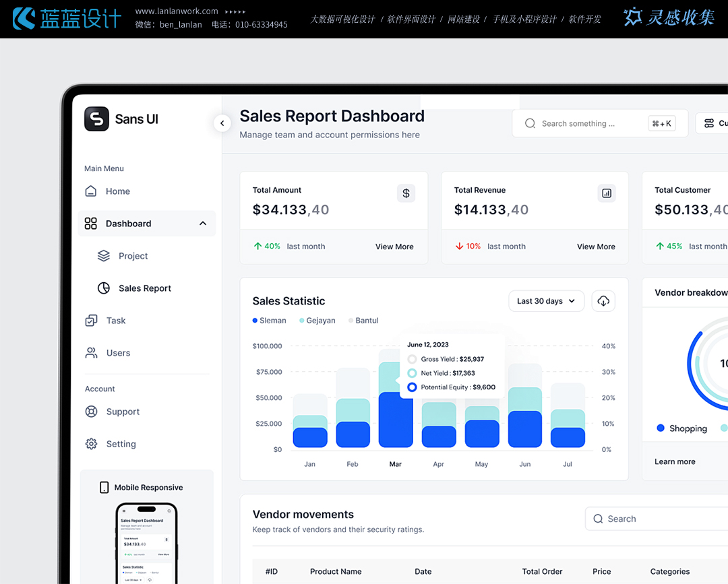
Task: Click the Sans UI logo icon
Action: [x=96, y=119]
